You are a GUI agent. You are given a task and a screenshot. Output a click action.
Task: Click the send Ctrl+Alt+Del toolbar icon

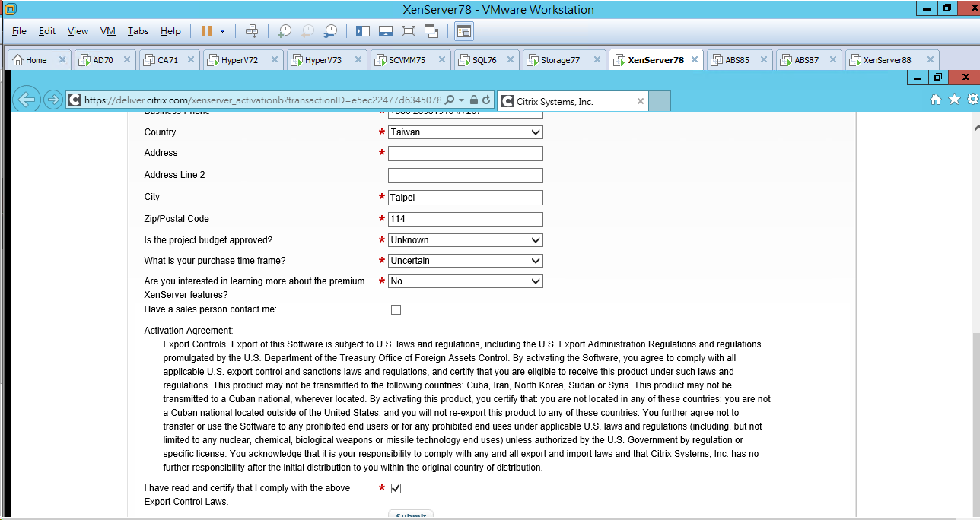pos(252,31)
